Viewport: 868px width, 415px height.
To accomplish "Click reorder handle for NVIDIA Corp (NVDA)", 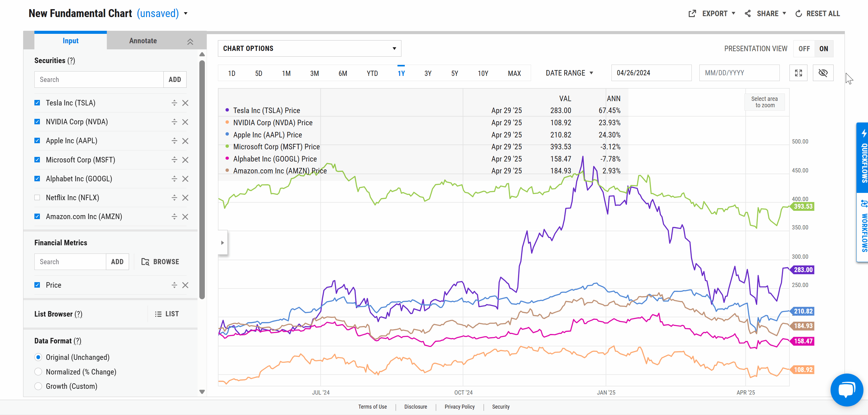I will 174,122.
